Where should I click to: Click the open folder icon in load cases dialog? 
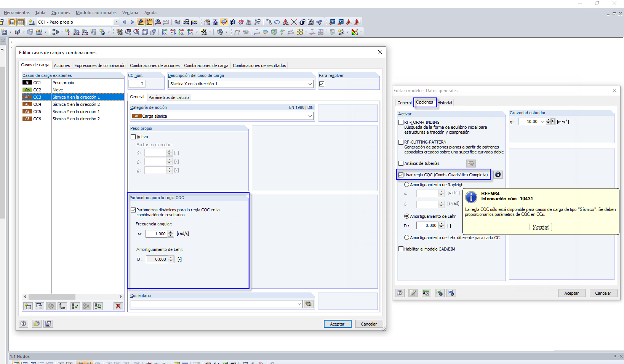pyautogui.click(x=37, y=324)
